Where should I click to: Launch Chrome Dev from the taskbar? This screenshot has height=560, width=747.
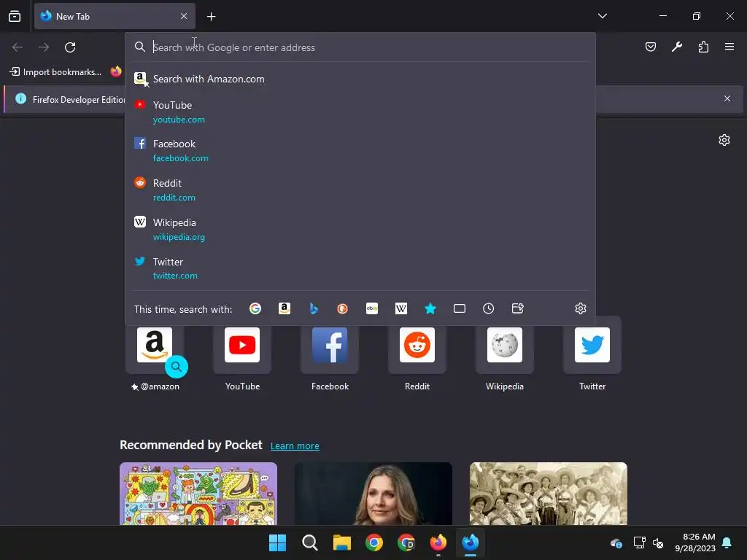click(x=406, y=542)
